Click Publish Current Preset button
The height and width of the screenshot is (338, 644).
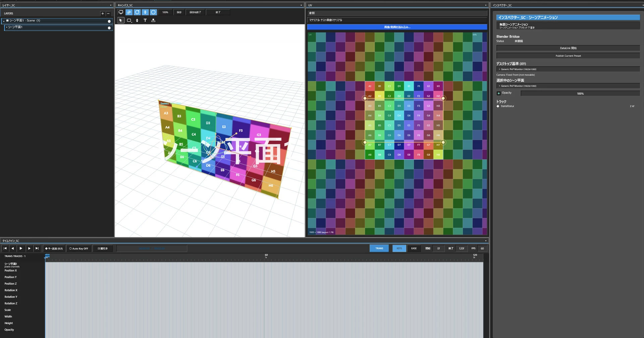click(x=568, y=56)
